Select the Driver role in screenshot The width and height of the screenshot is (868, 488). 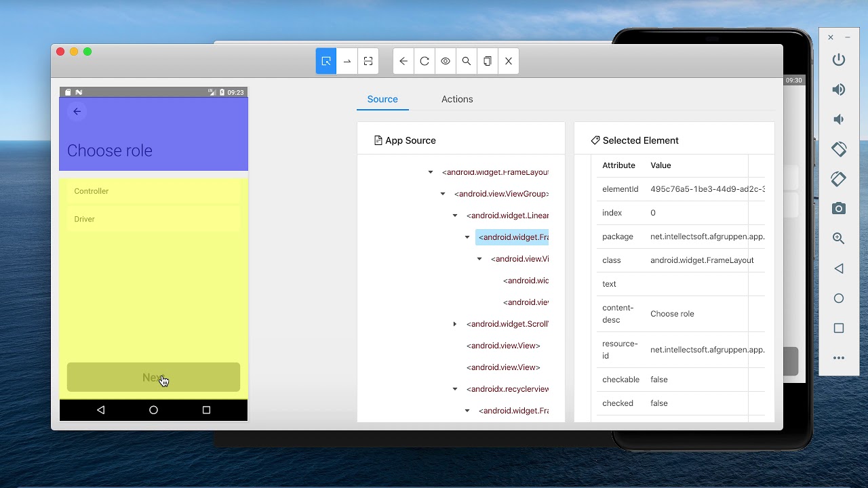[x=153, y=219]
